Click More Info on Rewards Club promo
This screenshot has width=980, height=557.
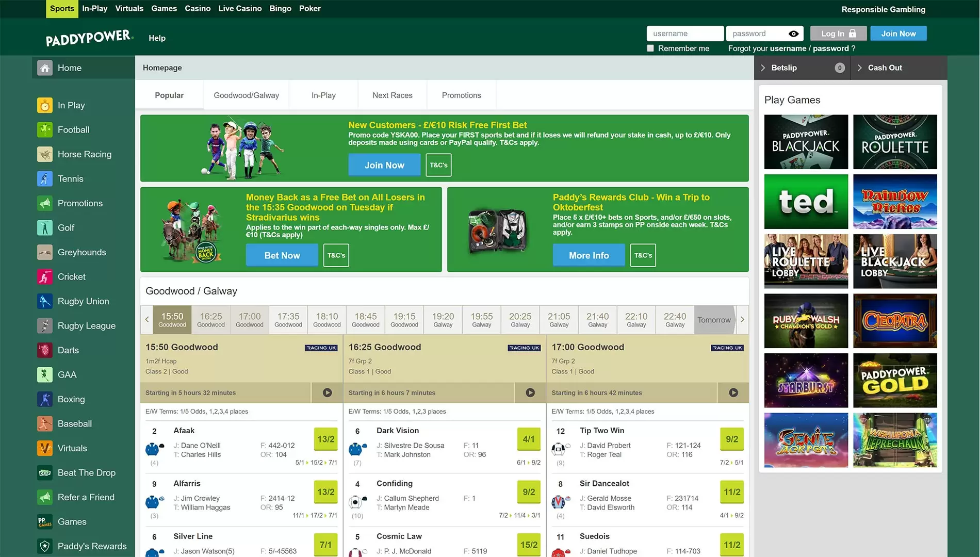click(589, 256)
